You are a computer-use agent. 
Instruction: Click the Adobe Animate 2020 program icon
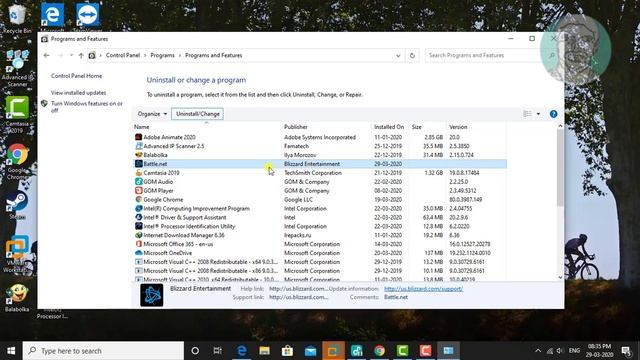(x=139, y=137)
